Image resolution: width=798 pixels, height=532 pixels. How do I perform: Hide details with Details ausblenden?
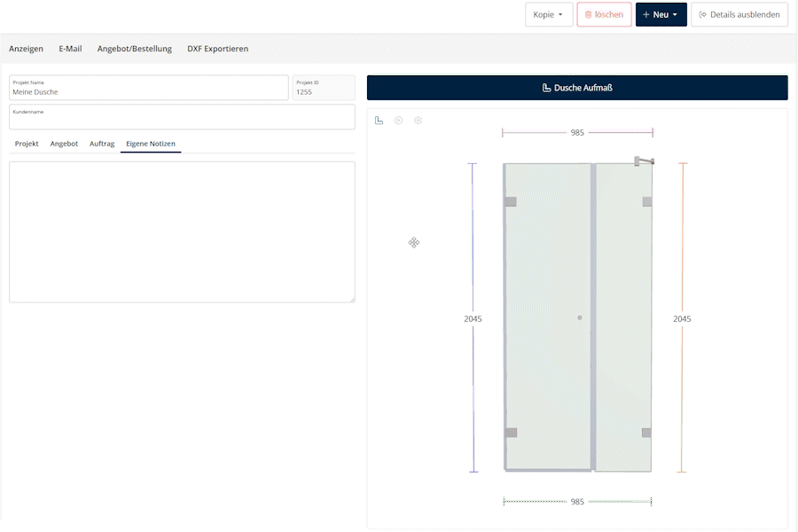click(739, 15)
